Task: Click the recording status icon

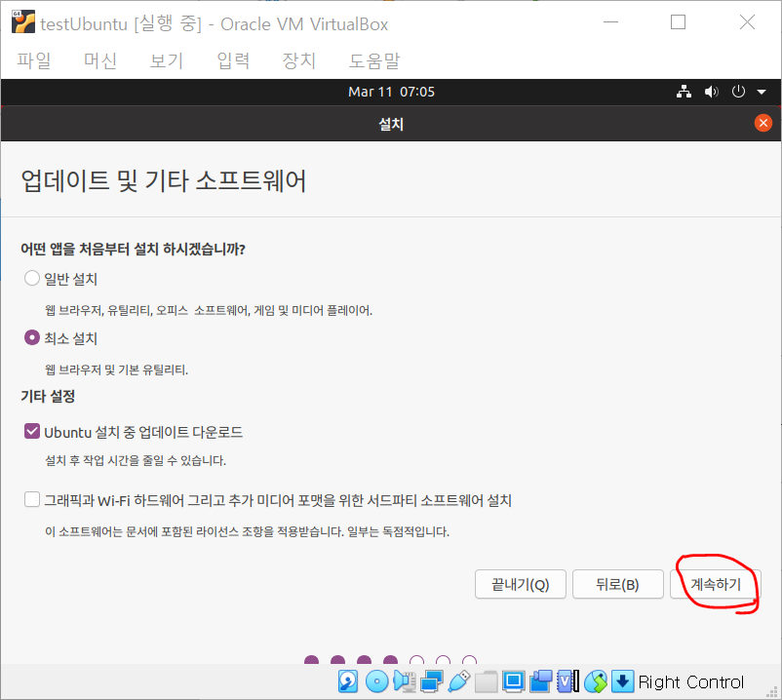Action: pos(540,681)
